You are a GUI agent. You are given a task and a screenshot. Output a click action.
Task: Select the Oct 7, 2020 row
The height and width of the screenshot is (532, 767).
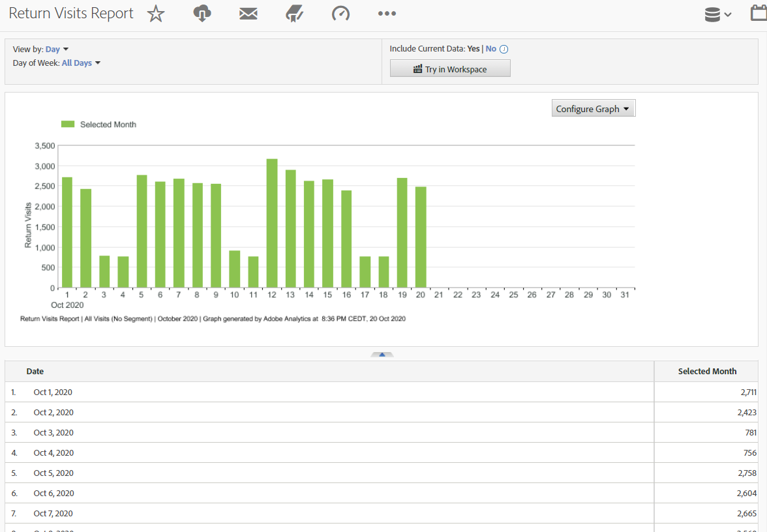[381, 514]
